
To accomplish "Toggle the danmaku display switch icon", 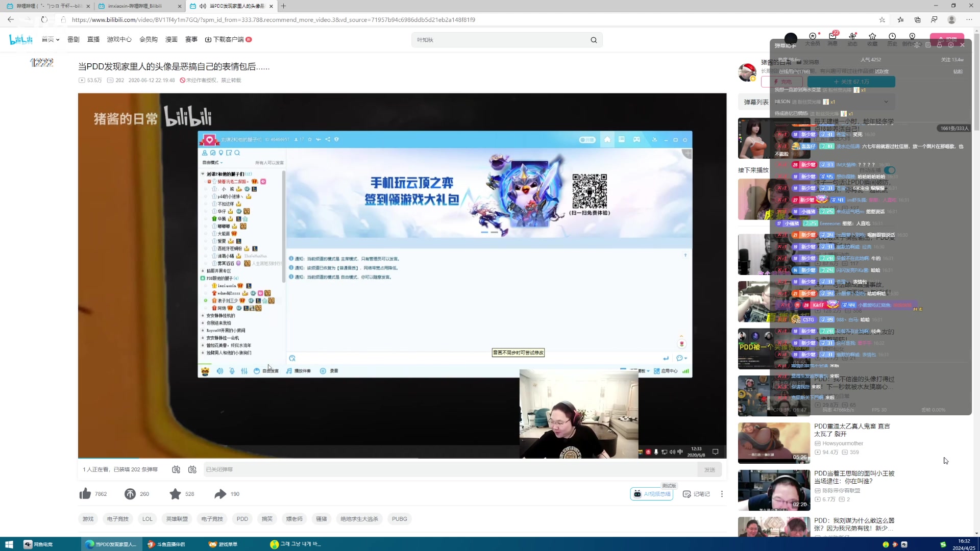I will 176,469.
